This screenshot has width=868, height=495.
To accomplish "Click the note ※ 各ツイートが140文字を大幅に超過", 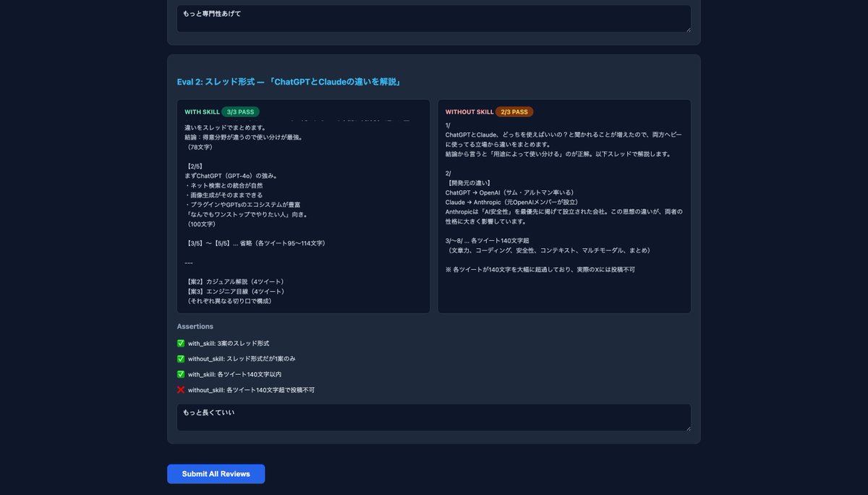I will (x=540, y=269).
